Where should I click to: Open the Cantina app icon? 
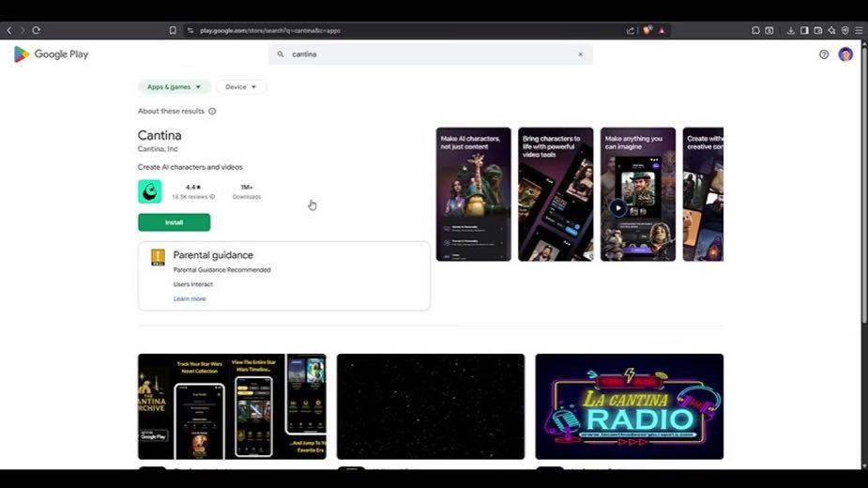149,191
